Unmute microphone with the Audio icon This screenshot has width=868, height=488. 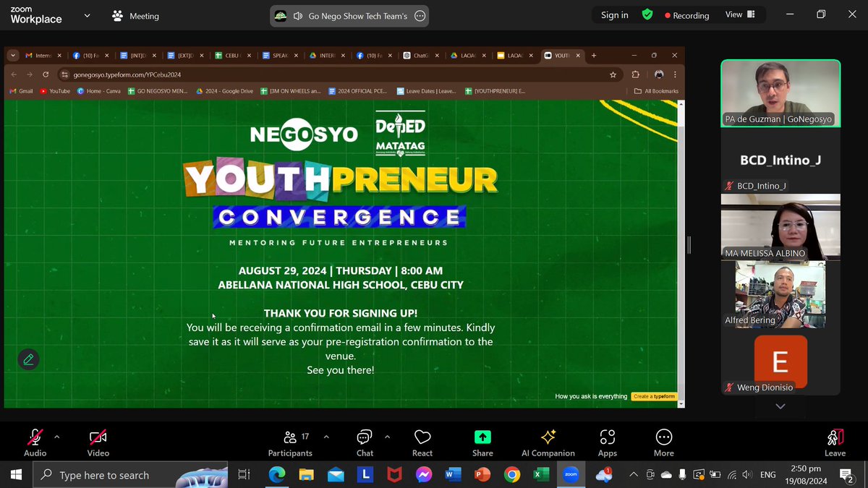pyautogui.click(x=35, y=437)
